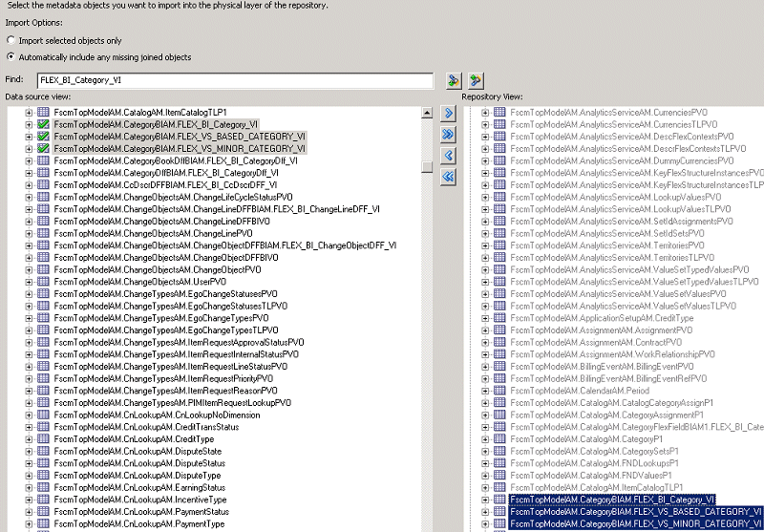764x532 pixels.
Task: Expand CalendarAM.Period in Repository View
Action: (x=485, y=391)
